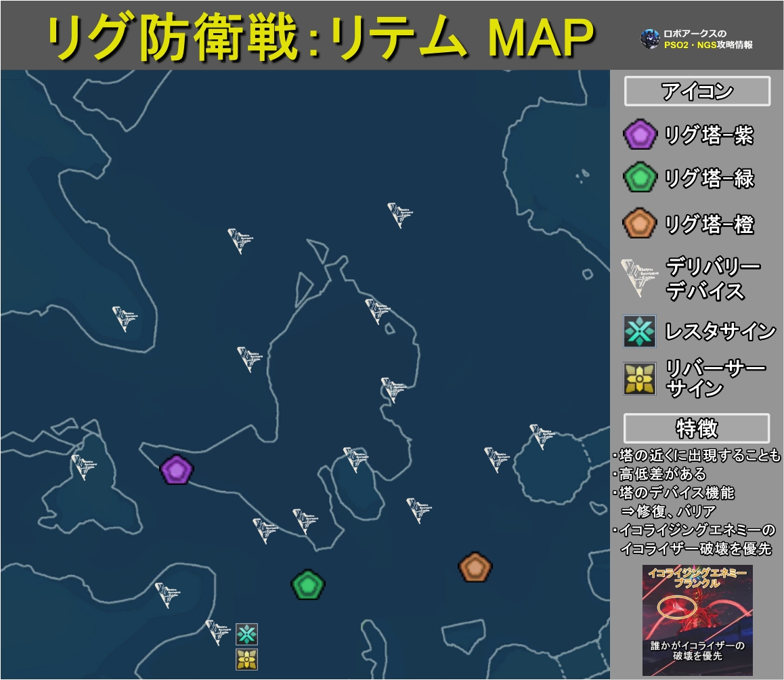Click the リグ塔-紫 legend label
The image size is (784, 680).
[708, 135]
